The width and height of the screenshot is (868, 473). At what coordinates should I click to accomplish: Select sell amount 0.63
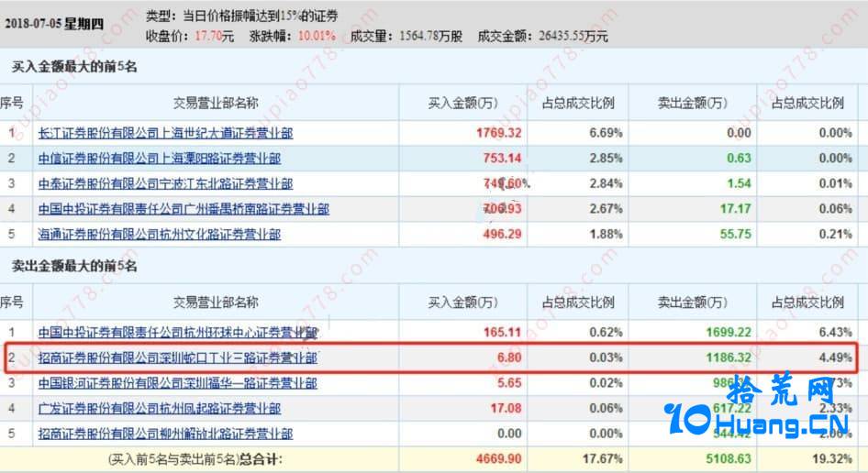739,159
